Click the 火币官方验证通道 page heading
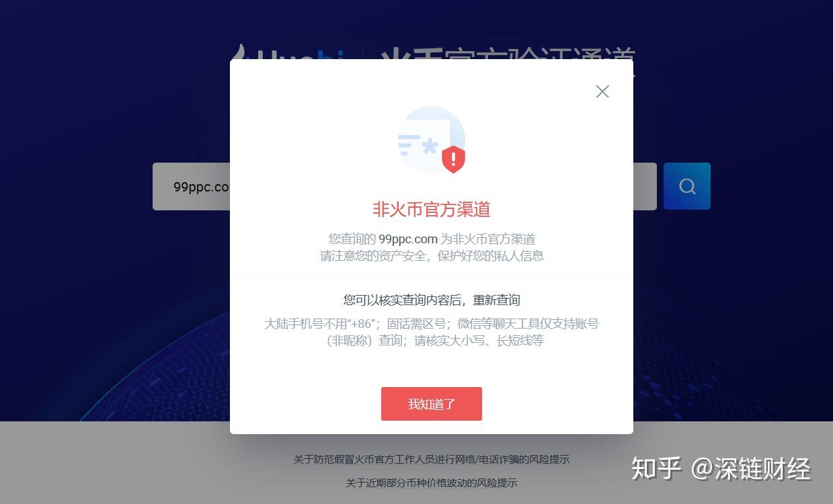 [508, 53]
